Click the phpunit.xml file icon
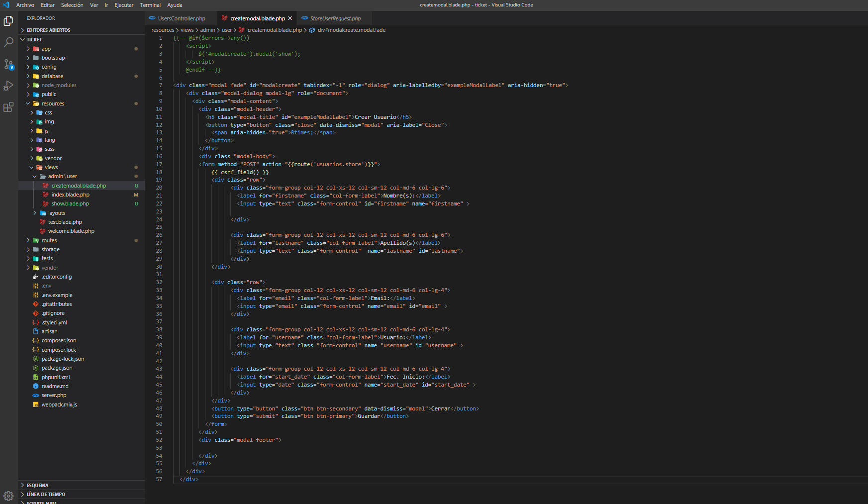 pos(36,377)
